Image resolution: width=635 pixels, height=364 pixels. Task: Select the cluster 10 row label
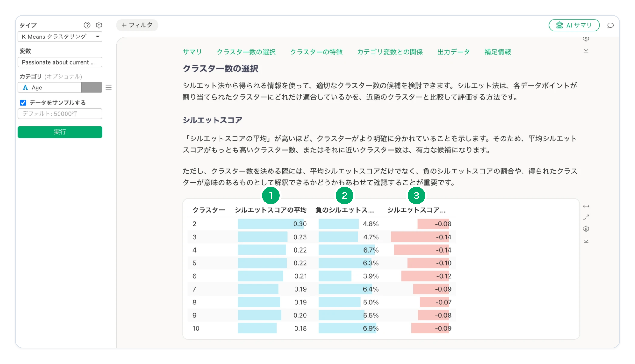click(x=196, y=328)
